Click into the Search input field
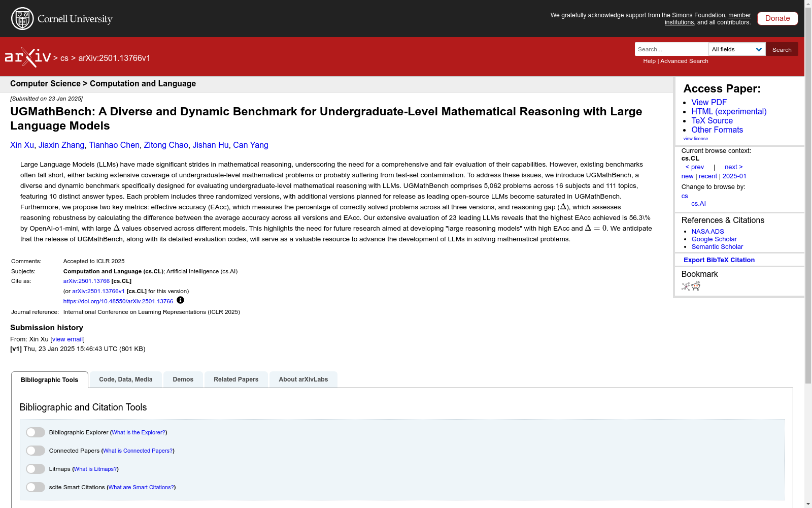 click(671, 49)
